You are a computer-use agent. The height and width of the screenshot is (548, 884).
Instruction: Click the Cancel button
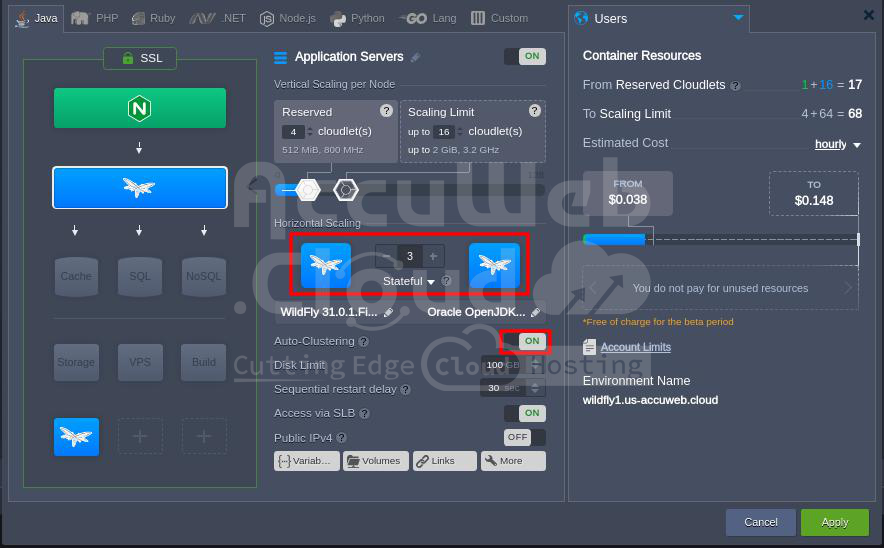[x=761, y=523]
